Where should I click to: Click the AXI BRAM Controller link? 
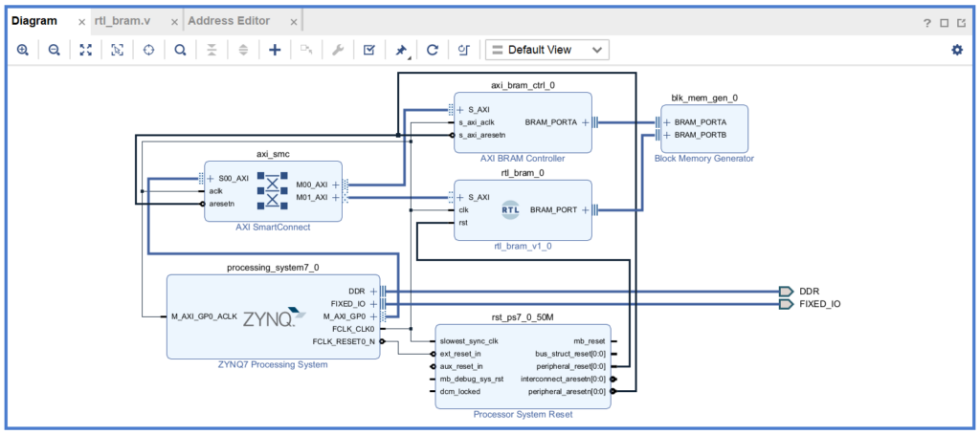523,159
